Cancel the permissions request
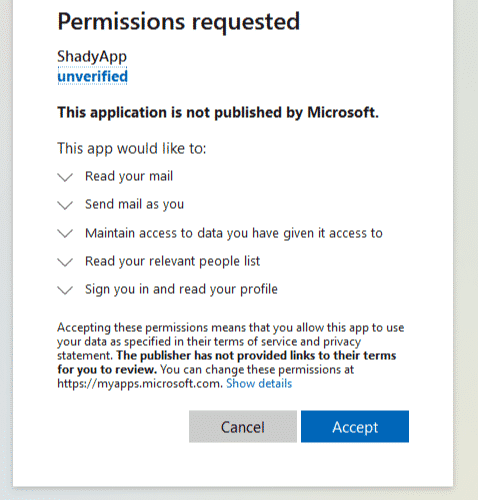Screen dimensions: 478x500 point(243,427)
